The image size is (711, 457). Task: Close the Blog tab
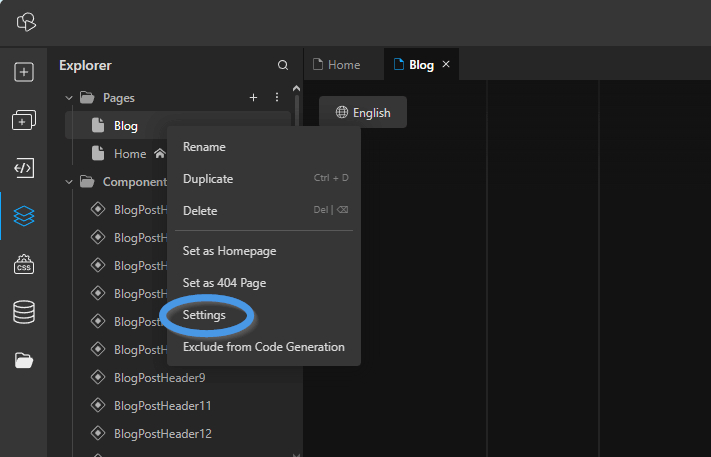[x=446, y=64]
